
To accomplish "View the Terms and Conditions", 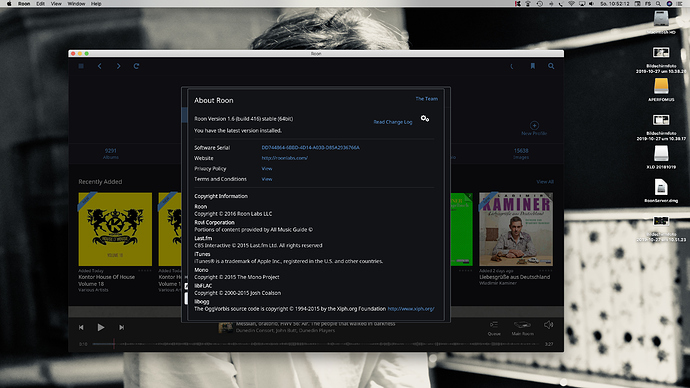I will (267, 179).
